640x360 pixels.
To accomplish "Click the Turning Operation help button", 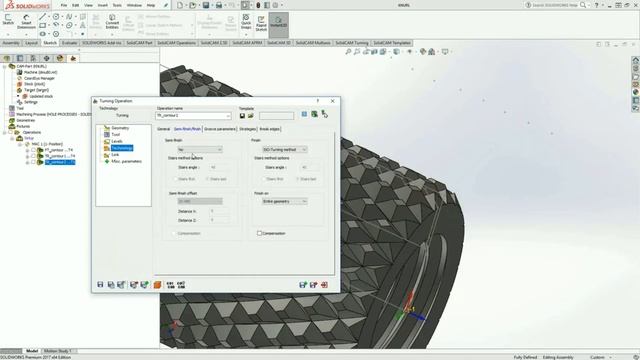I will coord(318,101).
